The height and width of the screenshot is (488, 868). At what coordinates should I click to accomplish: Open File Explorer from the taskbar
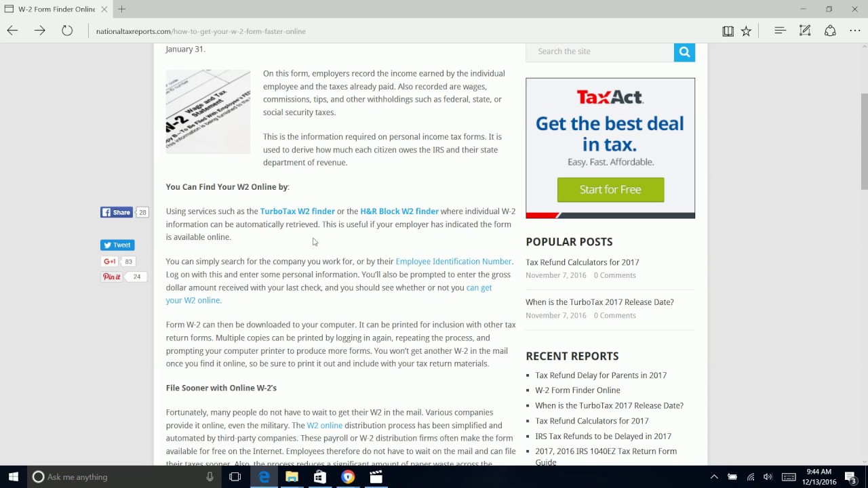pyautogui.click(x=292, y=476)
